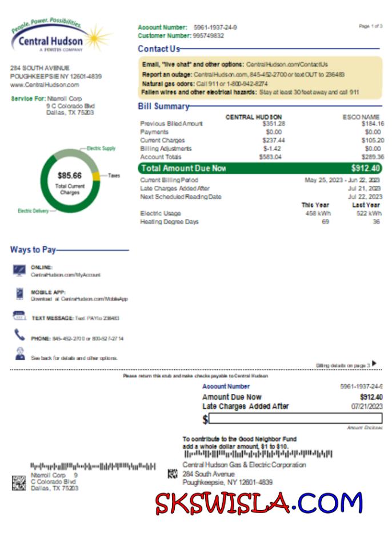Click the SKSWISLA.COM watermark text
Image resolution: width=392 pixels, height=545 pixels.
pos(258,503)
